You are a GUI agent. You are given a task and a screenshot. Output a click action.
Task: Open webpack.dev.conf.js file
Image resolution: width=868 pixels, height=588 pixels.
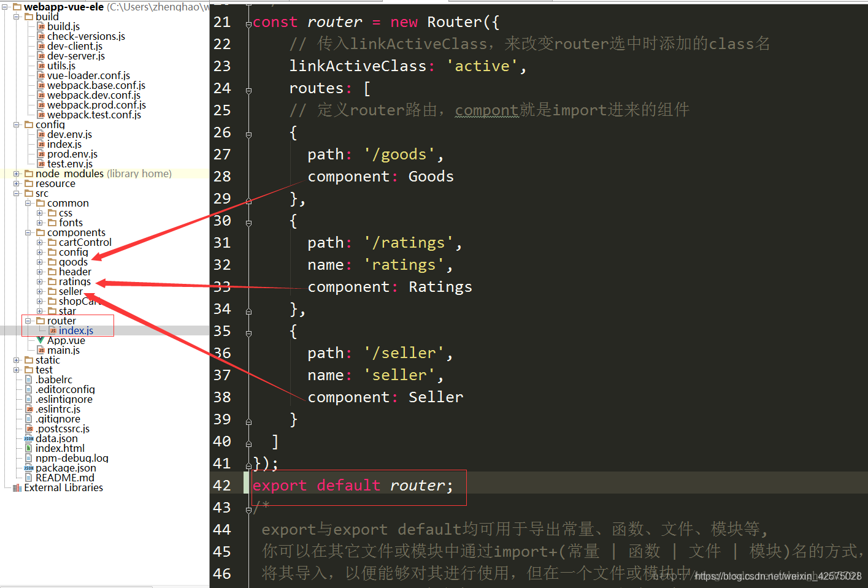click(x=94, y=95)
